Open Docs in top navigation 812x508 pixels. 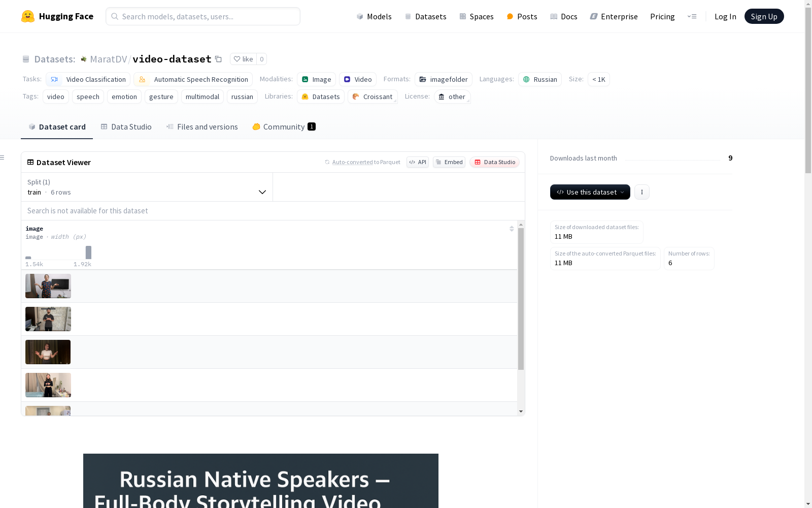click(x=564, y=16)
